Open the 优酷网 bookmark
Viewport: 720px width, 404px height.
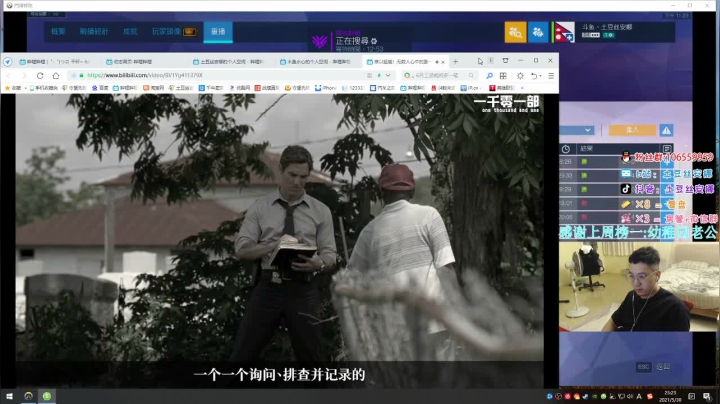[240, 88]
